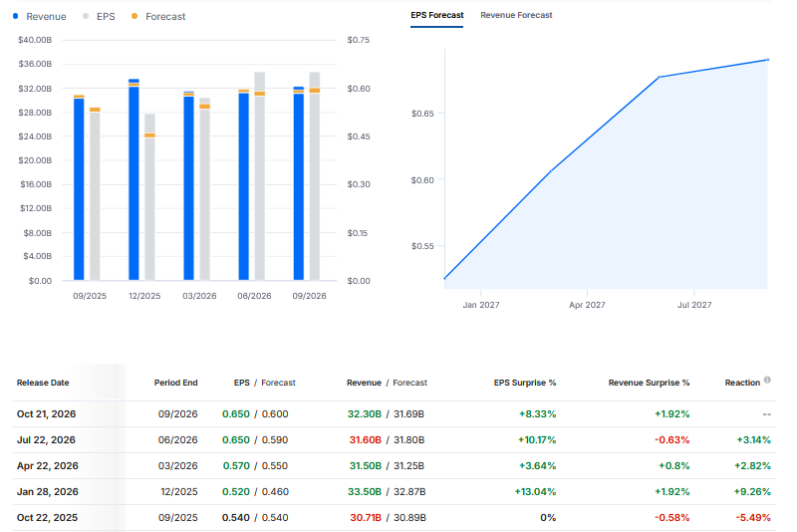Select the Jan 28, 2026 release row
Image resolution: width=797 pixels, height=532 pixels.
click(394, 492)
